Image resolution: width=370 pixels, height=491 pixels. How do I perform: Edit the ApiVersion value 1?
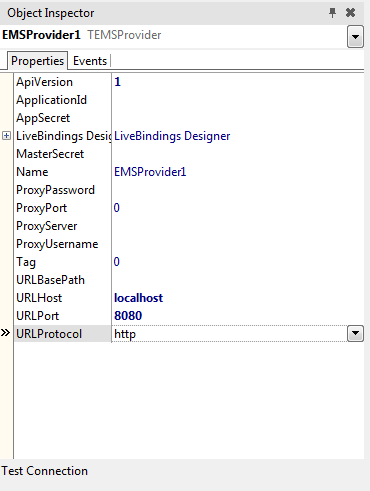coord(117,82)
